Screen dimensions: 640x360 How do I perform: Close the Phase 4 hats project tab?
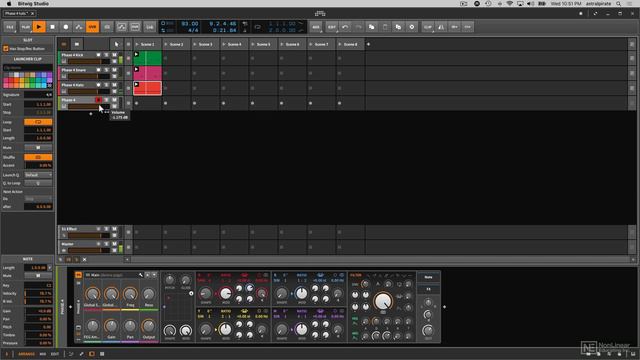[32, 13]
